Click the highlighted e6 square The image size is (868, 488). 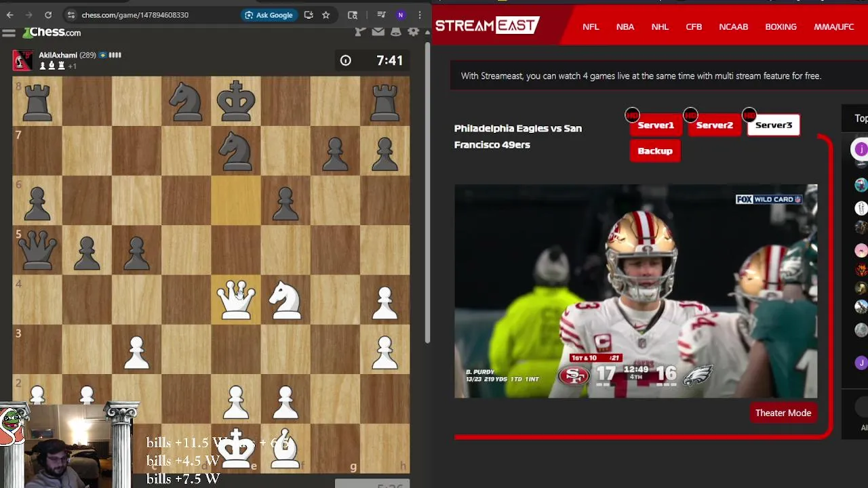236,201
